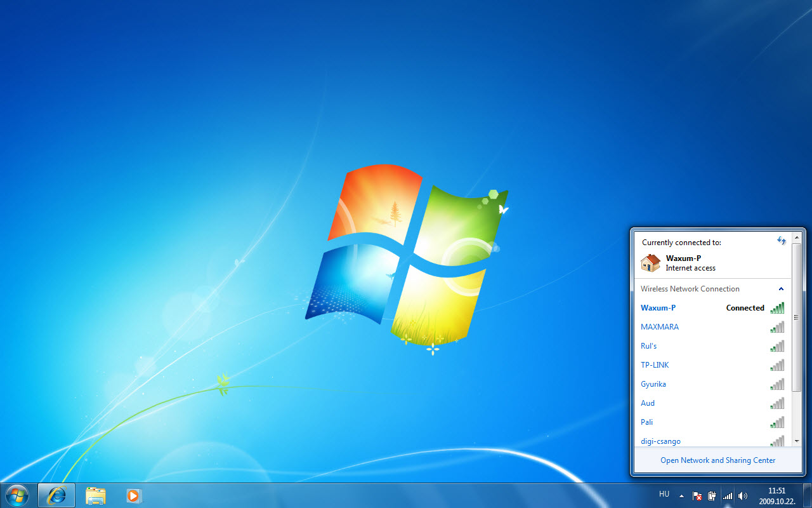Click the clock and date display
This screenshot has width=812, height=508.
click(777, 495)
